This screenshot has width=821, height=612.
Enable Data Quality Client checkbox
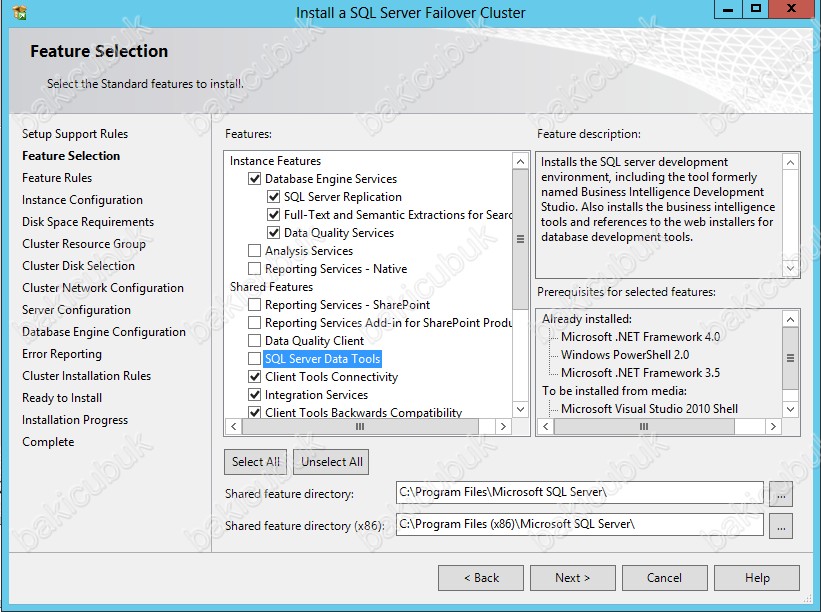(x=254, y=341)
